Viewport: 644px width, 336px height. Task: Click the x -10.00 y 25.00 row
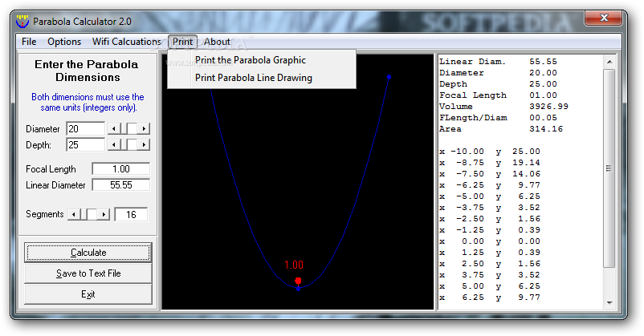point(490,152)
